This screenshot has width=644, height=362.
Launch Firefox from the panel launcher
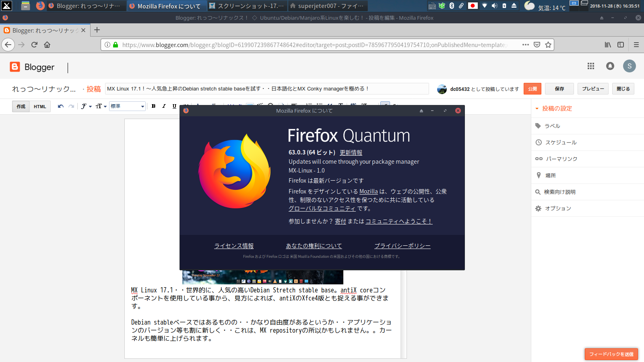(40, 6)
